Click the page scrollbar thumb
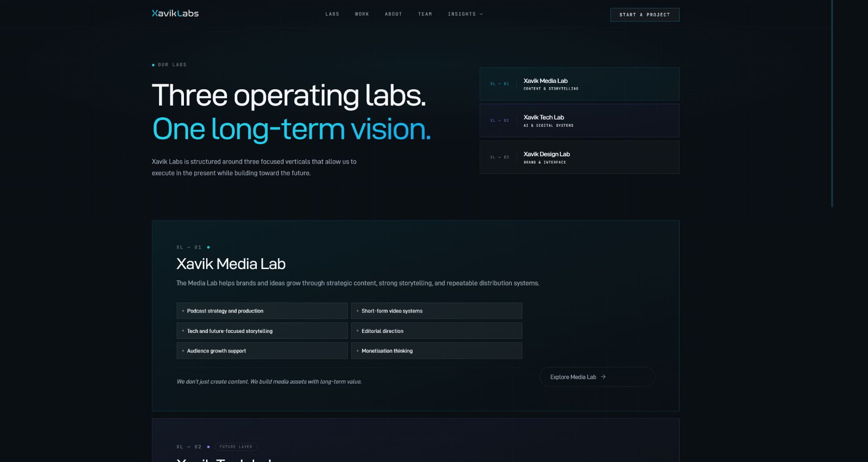 832,103
